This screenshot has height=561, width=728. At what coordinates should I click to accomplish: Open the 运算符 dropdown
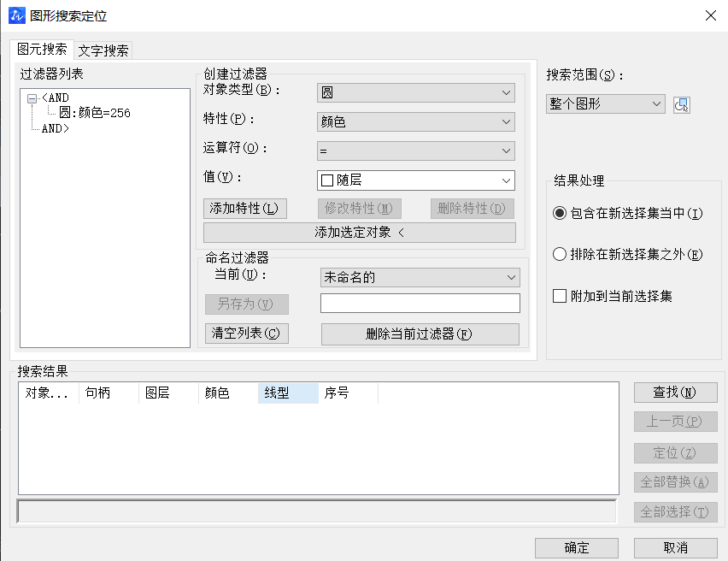click(415, 151)
